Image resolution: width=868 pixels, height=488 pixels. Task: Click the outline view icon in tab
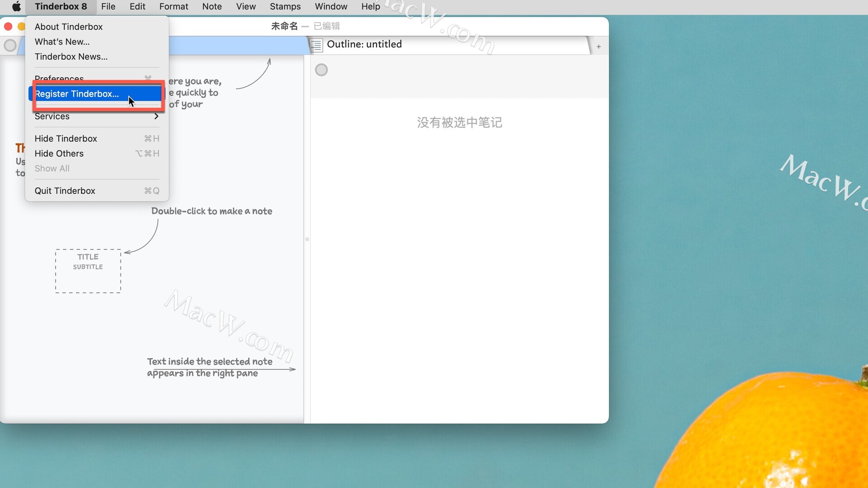click(316, 45)
